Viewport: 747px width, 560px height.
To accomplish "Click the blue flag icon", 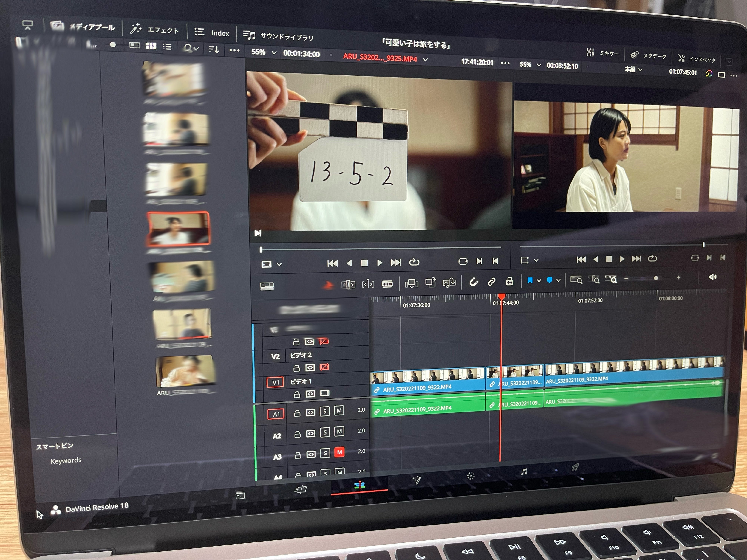I will 530,280.
